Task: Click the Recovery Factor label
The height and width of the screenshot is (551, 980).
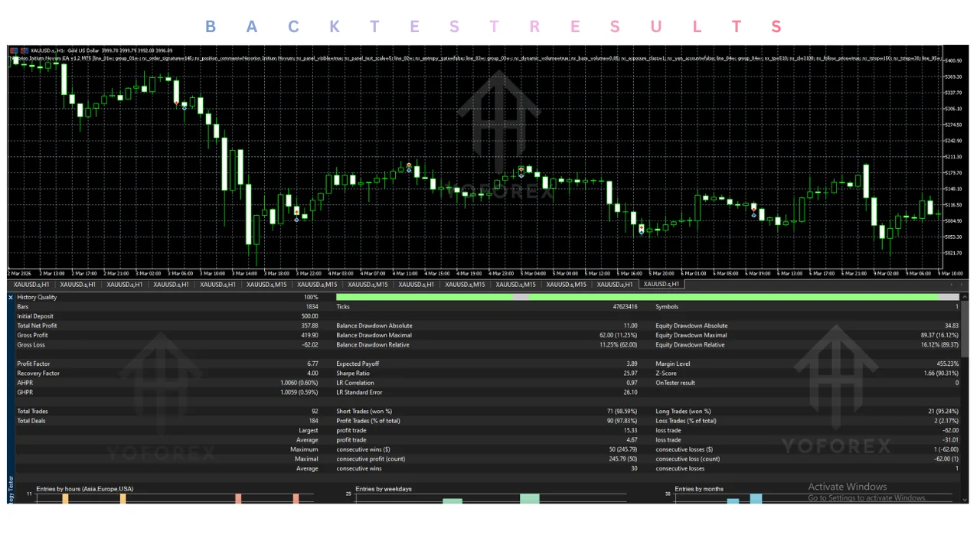Action: (38, 373)
